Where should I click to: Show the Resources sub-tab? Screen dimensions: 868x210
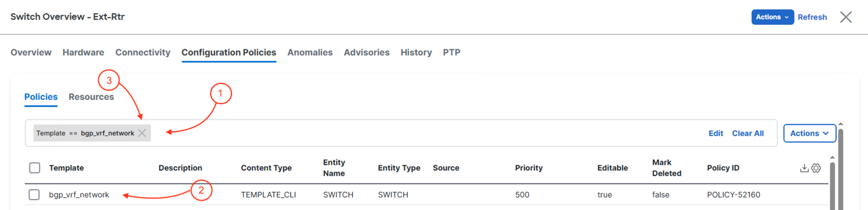tap(91, 97)
